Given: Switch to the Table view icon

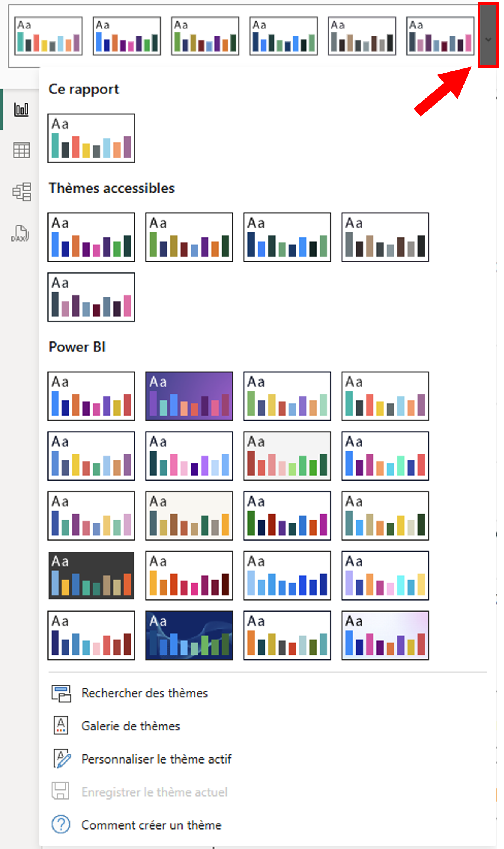Looking at the screenshot, I should pos(21,150).
